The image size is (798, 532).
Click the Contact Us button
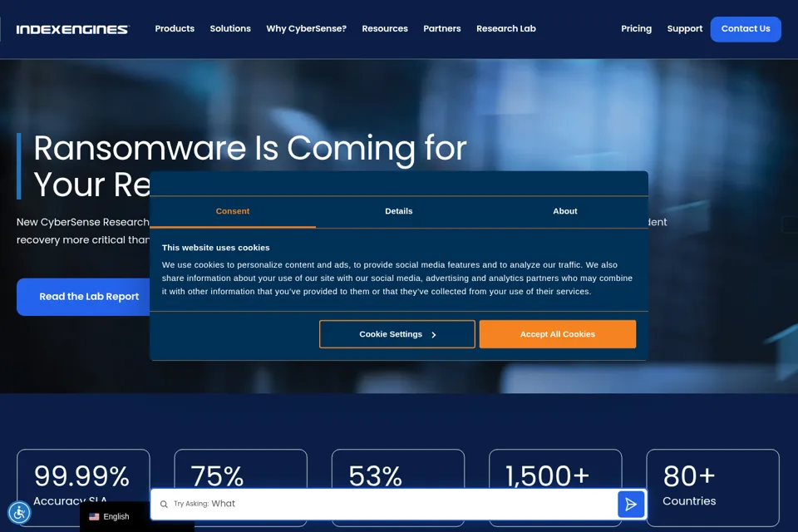click(746, 29)
